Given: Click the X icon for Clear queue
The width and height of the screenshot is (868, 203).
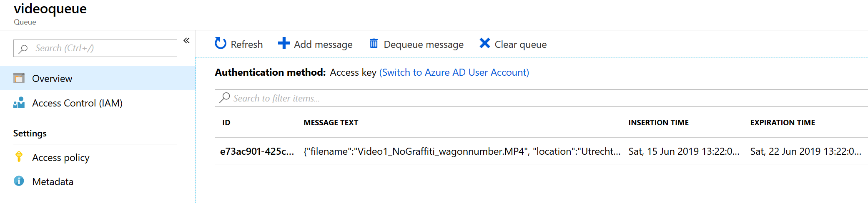Looking at the screenshot, I should (x=484, y=43).
